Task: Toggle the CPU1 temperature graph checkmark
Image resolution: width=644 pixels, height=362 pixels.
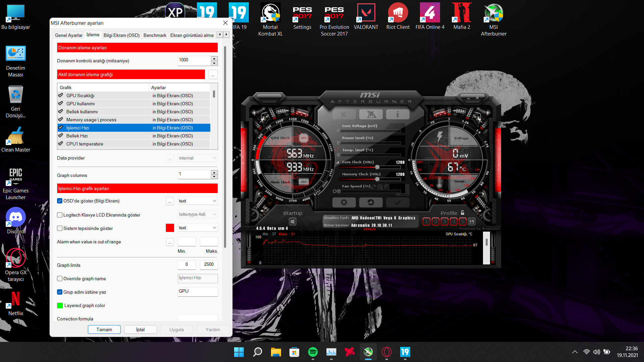Action: [61, 143]
